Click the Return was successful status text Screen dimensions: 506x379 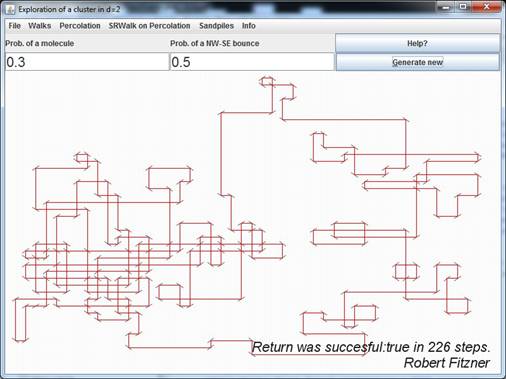(x=371, y=347)
